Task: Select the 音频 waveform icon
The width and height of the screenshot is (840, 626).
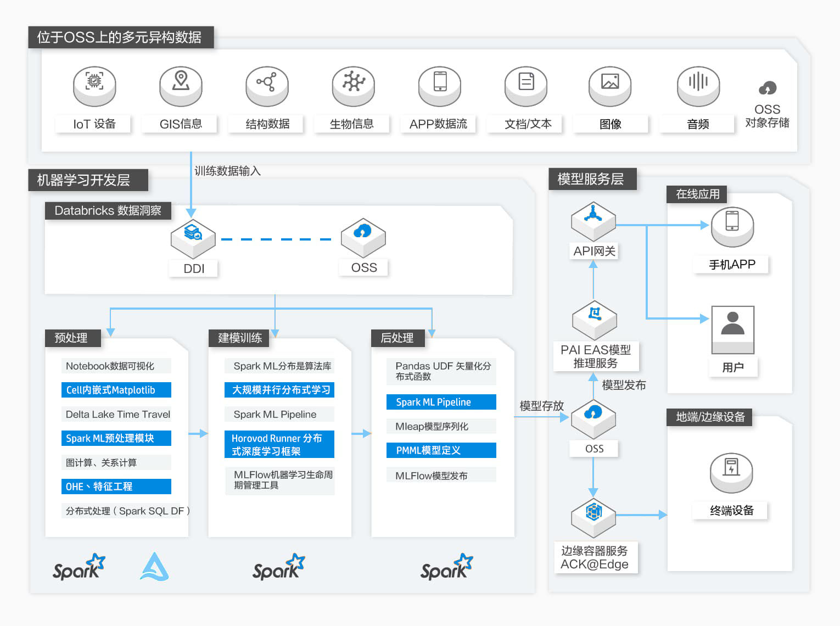Action: 698,86
